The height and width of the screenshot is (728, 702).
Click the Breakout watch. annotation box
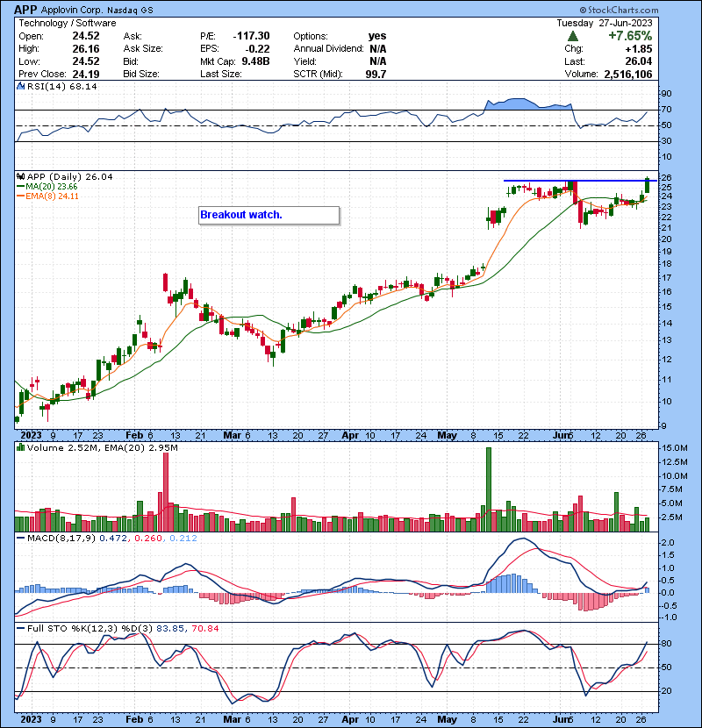pos(269,215)
